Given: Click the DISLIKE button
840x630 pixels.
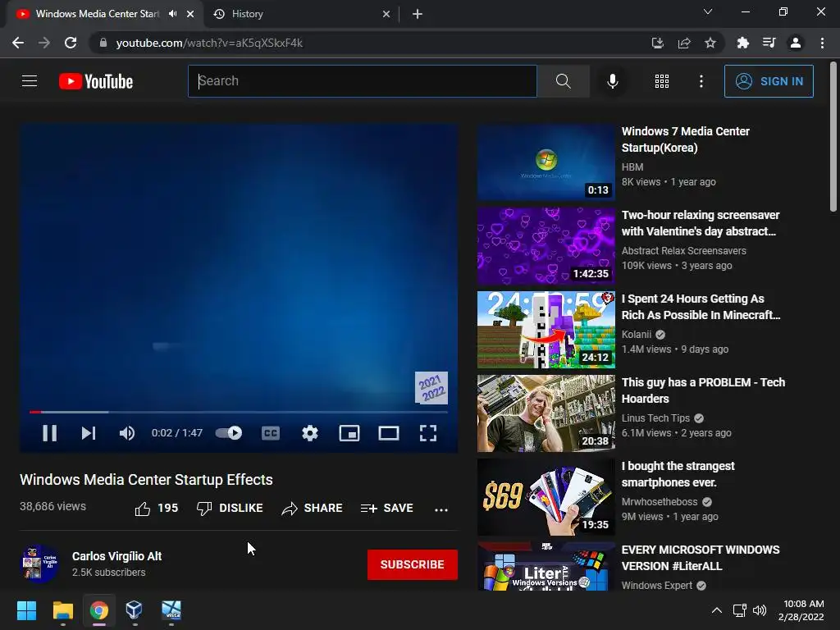Looking at the screenshot, I should point(230,508).
